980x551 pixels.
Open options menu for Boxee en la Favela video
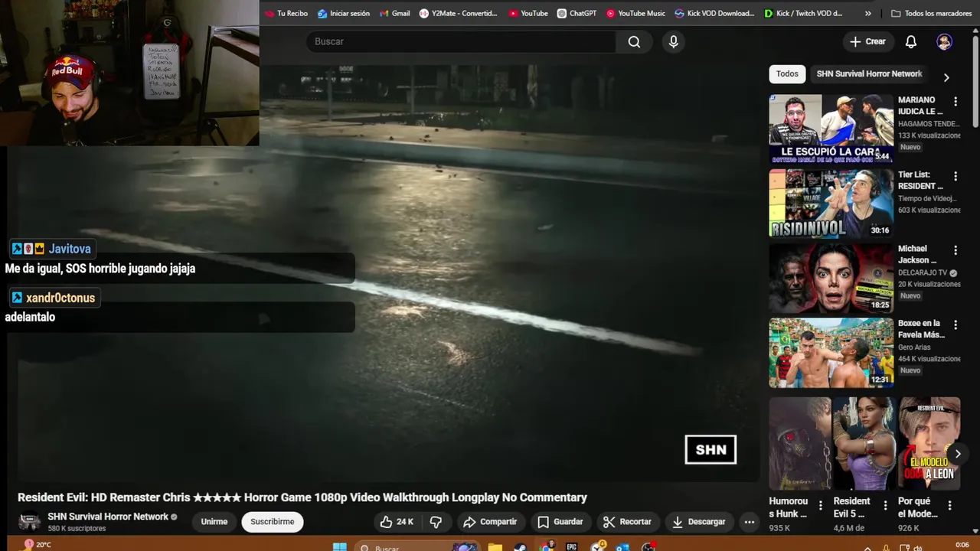click(x=955, y=324)
